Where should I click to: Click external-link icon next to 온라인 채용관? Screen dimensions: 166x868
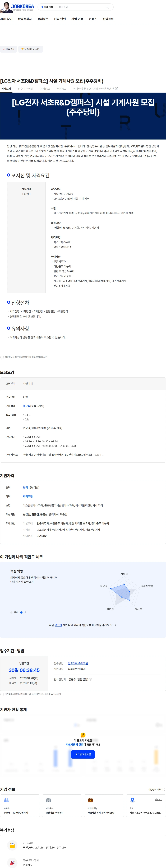tap(117, 89)
